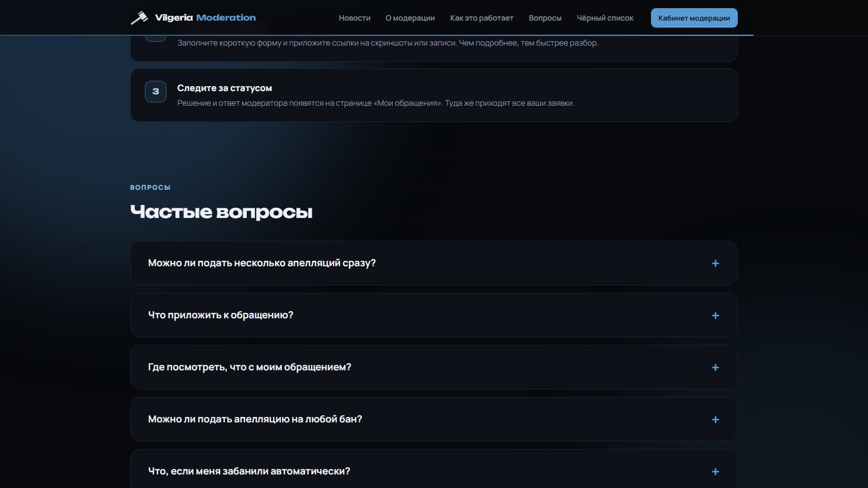Click the gavel logo icon
868x488 pixels.
[139, 18]
